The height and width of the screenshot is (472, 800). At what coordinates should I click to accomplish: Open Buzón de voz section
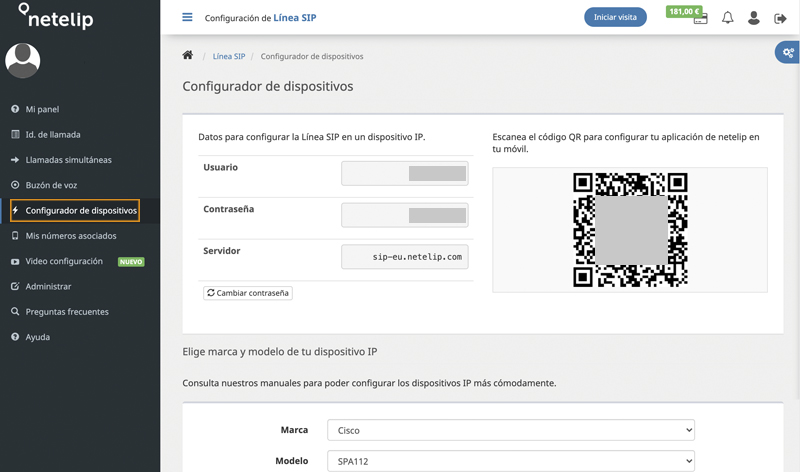(x=51, y=185)
